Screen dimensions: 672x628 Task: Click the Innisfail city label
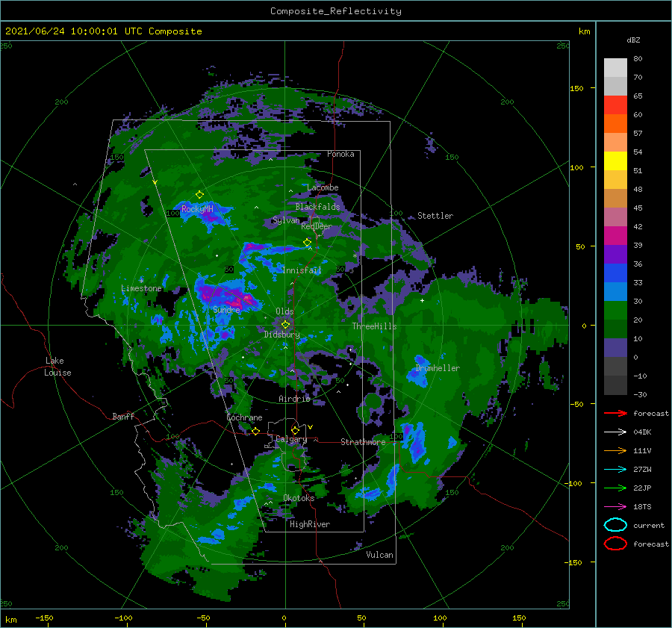tap(302, 270)
